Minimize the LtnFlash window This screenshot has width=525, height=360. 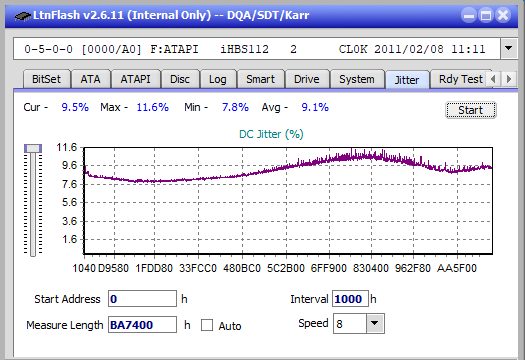click(x=469, y=15)
